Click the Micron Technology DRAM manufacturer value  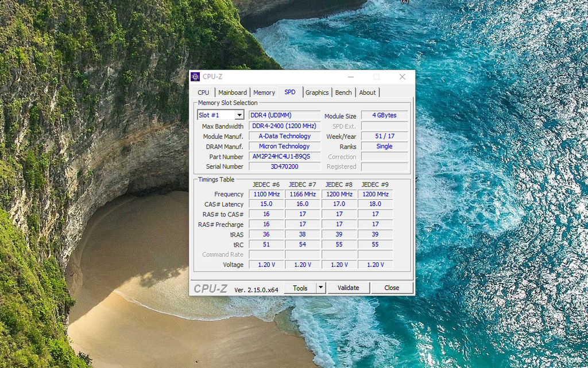285,146
